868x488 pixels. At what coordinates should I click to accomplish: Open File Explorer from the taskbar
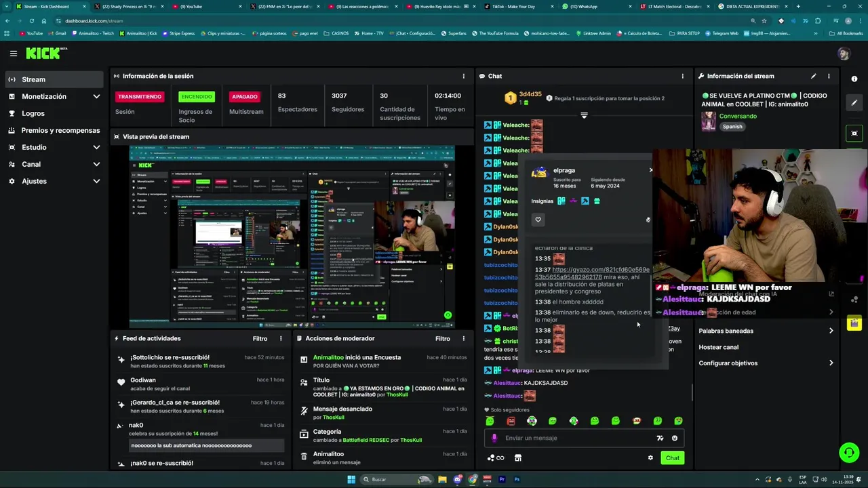tap(442, 479)
